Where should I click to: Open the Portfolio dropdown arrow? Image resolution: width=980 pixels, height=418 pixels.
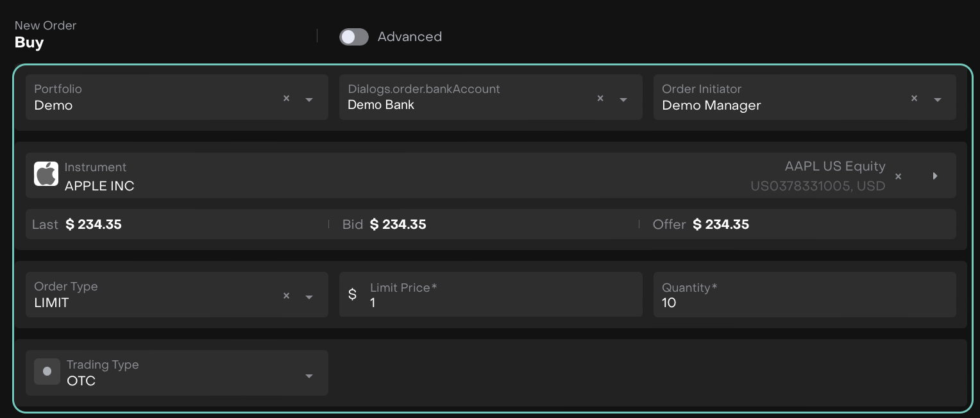coord(309,99)
